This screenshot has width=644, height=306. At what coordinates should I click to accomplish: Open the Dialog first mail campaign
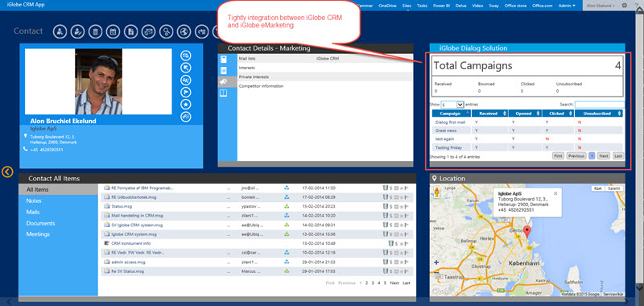point(450,122)
